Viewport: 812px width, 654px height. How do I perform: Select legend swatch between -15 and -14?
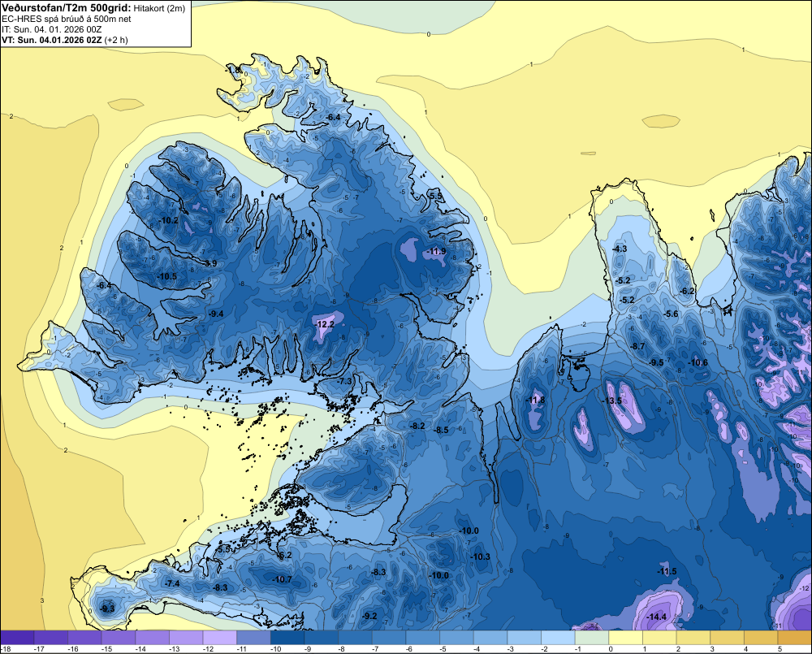coord(119,638)
